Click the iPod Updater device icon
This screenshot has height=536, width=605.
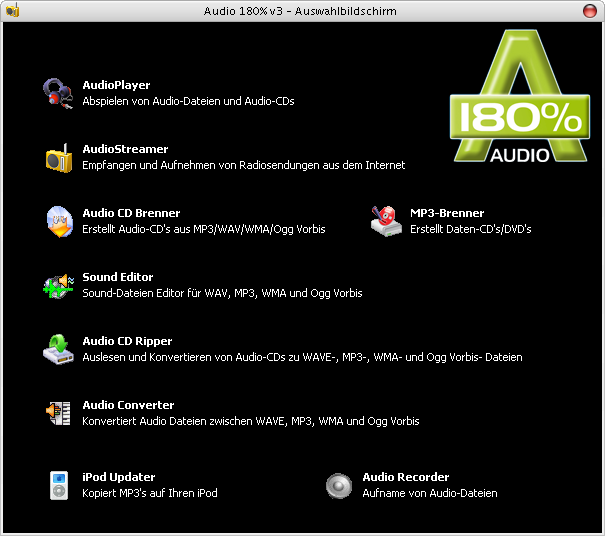[59, 485]
